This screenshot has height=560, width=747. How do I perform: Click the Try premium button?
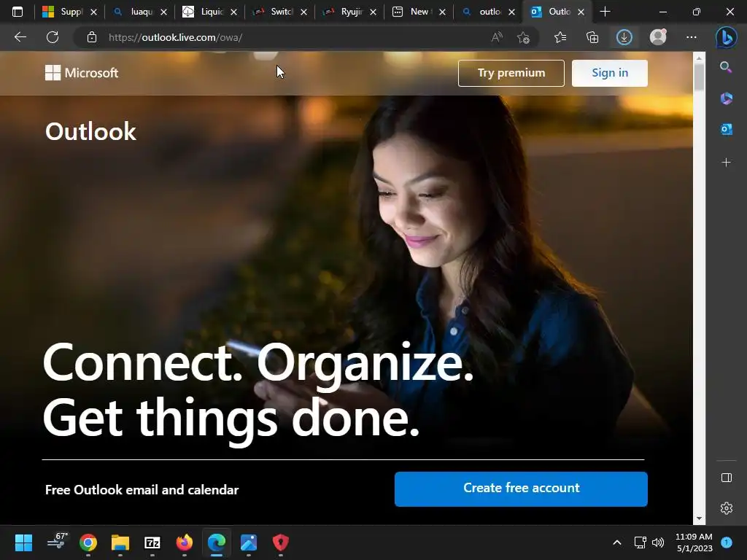coord(511,73)
